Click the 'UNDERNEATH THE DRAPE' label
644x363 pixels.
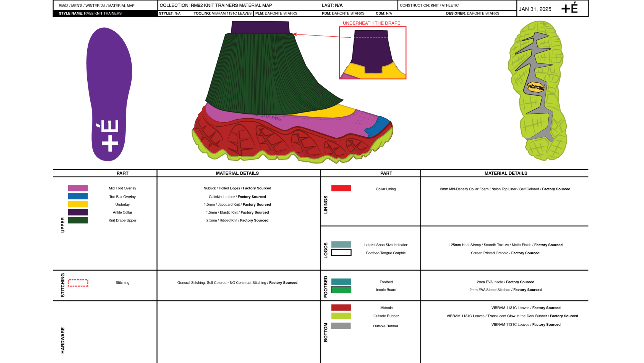tap(372, 23)
